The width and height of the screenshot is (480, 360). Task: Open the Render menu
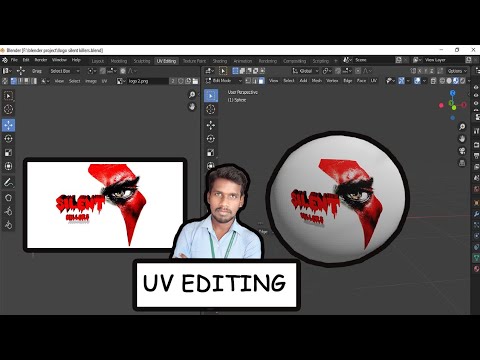coord(41,60)
